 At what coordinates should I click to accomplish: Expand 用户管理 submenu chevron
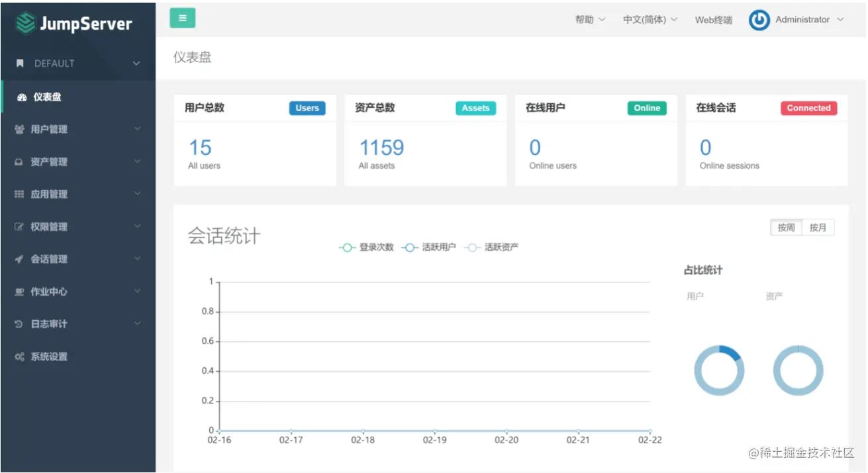(137, 128)
